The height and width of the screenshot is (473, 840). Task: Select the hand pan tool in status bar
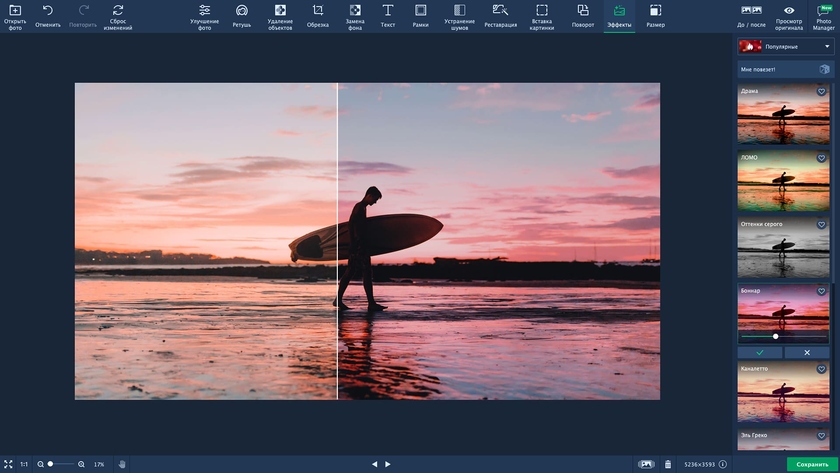pyautogui.click(x=122, y=464)
